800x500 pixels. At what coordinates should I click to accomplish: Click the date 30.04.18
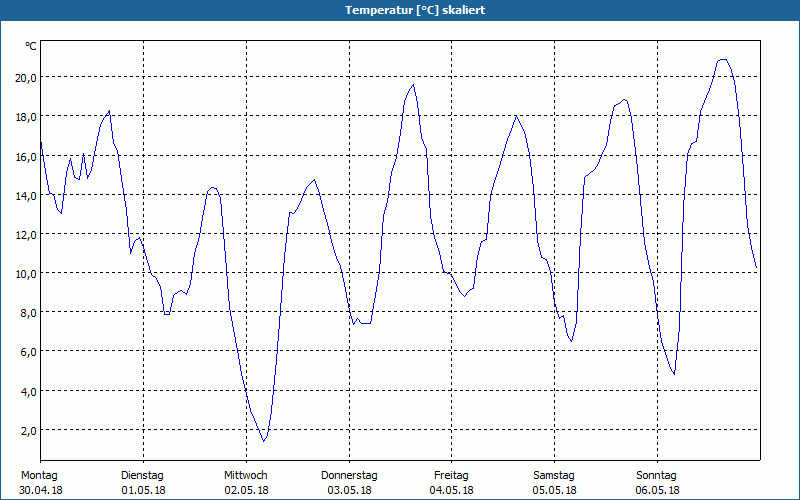coord(41,490)
